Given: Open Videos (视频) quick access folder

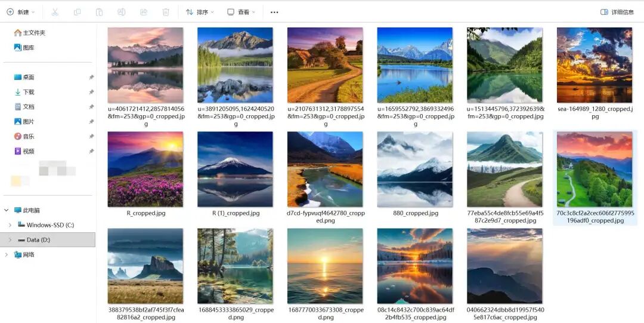Looking at the screenshot, I should click(24, 152).
